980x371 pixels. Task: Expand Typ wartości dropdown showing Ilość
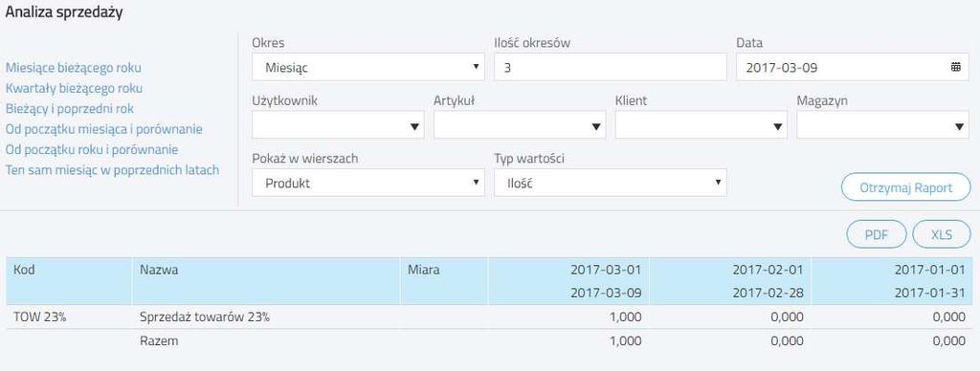click(610, 183)
